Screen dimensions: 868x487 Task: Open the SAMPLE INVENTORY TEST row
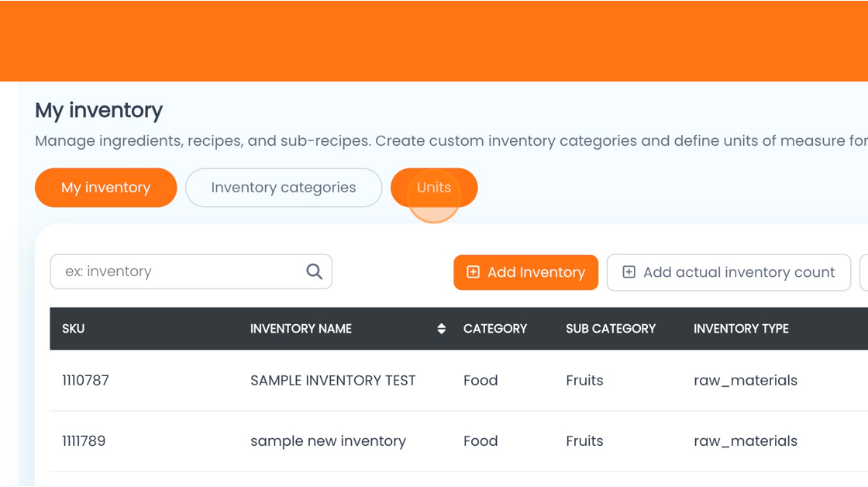[x=459, y=381]
